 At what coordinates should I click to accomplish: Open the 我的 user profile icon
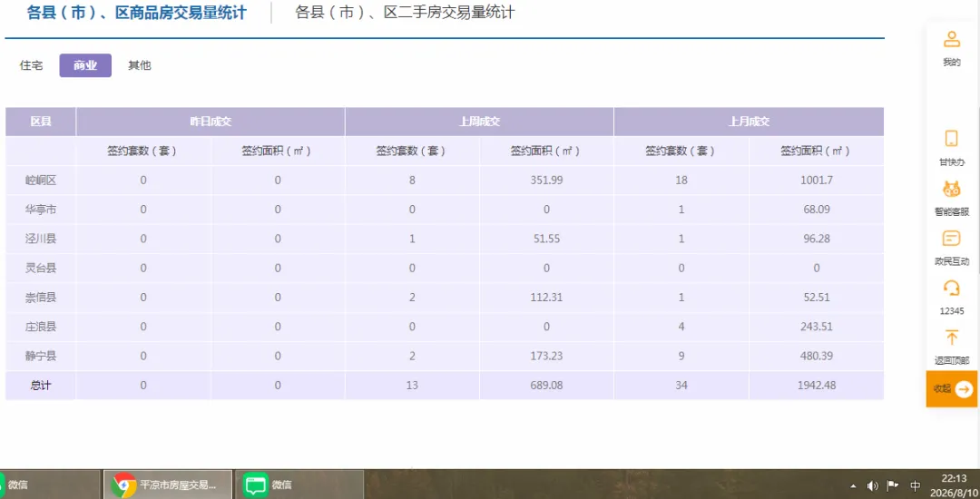coord(951,39)
